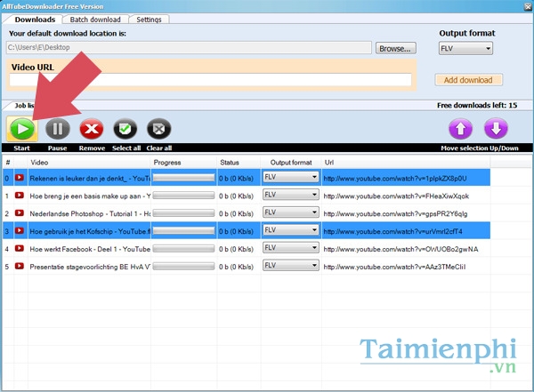This screenshot has height=392, width=534.
Task: Select 'Hoe werkt Facebook - Deel 1' video
Action: pos(90,249)
